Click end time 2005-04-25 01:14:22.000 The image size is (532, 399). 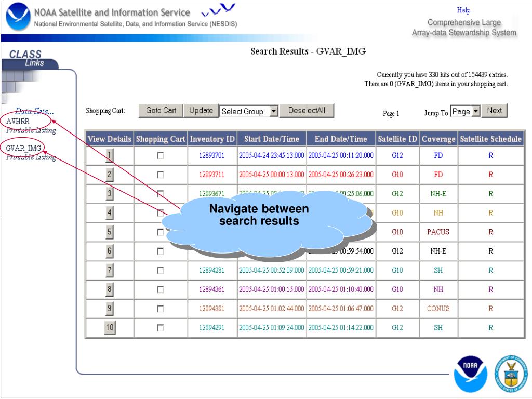[x=341, y=328]
